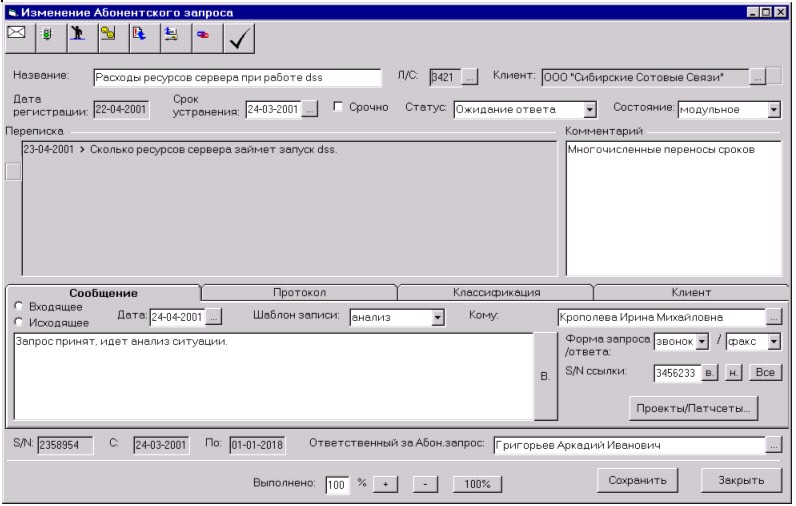
Task: Click the blank square button after Клиент
Action: click(774, 77)
